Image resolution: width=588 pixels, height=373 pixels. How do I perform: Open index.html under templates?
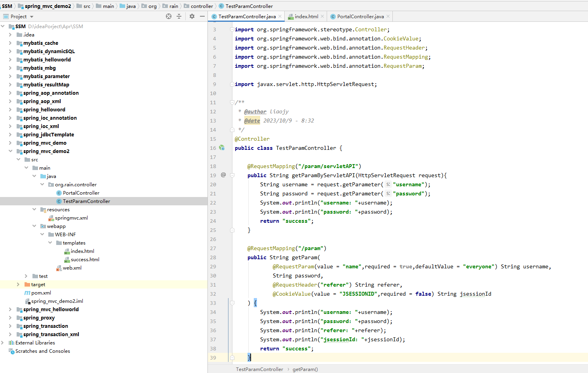coord(82,251)
